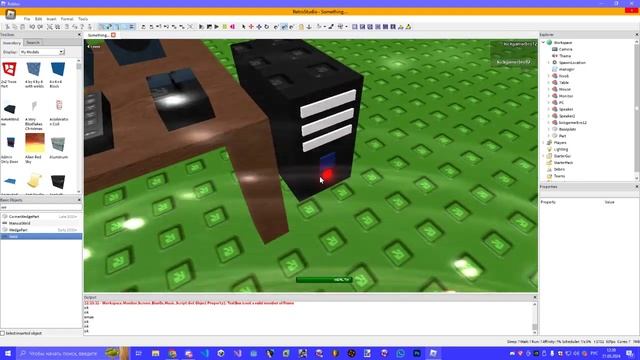Click the Explorer panel vertical scrollbar
The width and height of the screenshot is (640, 360).
[637, 109]
